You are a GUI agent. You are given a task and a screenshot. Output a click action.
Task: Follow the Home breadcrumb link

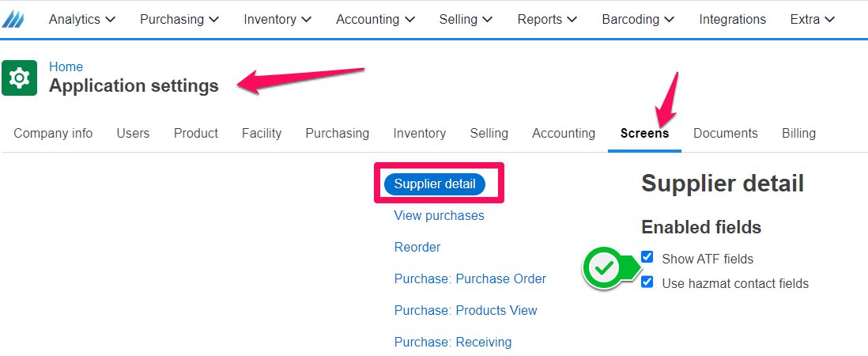66,67
